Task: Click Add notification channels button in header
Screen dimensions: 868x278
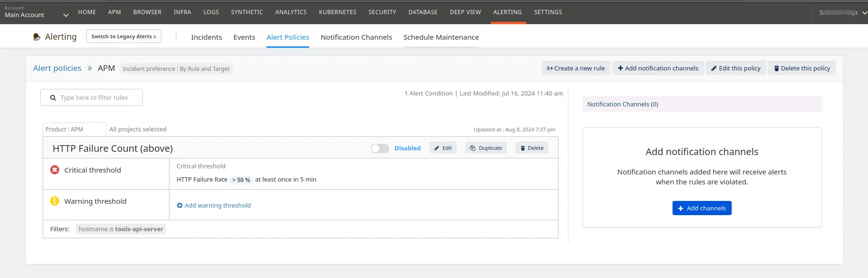Action: pos(658,68)
